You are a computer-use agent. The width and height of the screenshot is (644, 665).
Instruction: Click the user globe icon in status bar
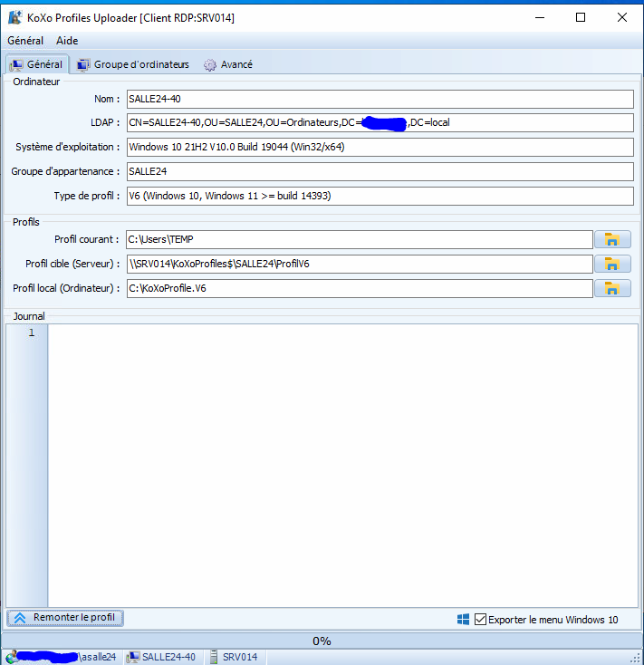[x=12, y=657]
